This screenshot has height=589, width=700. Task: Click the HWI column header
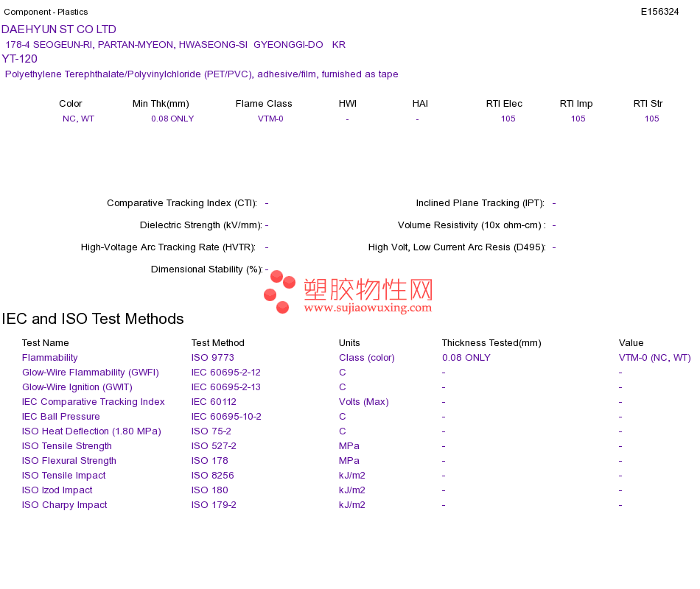click(x=347, y=104)
